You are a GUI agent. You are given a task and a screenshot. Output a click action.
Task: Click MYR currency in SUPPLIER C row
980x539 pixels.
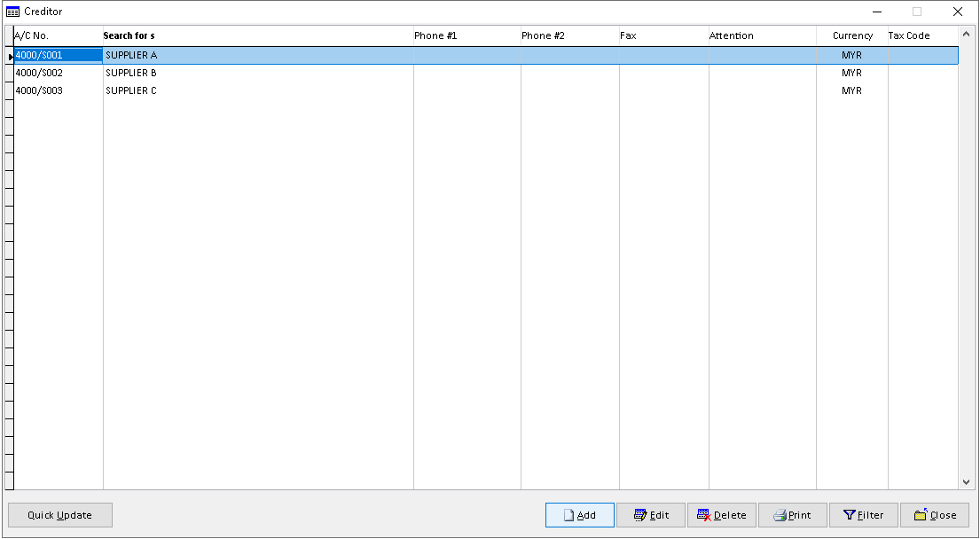click(852, 90)
